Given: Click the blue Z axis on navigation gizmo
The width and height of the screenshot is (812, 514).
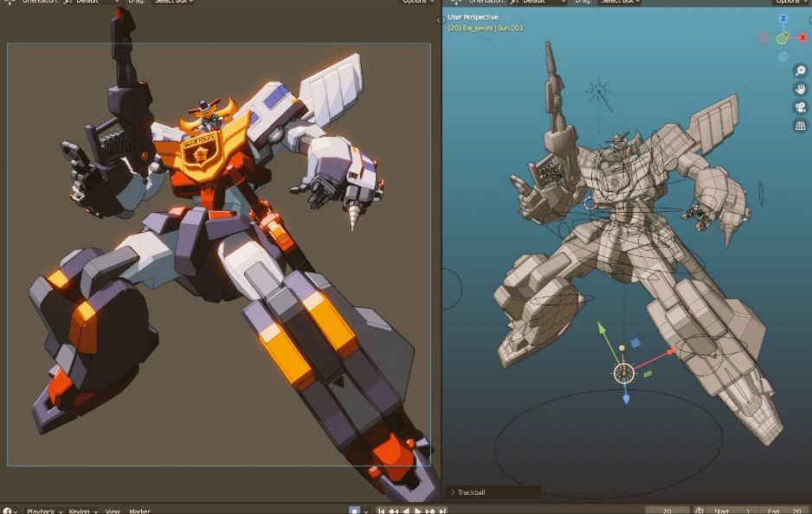Looking at the screenshot, I should 783,19.
